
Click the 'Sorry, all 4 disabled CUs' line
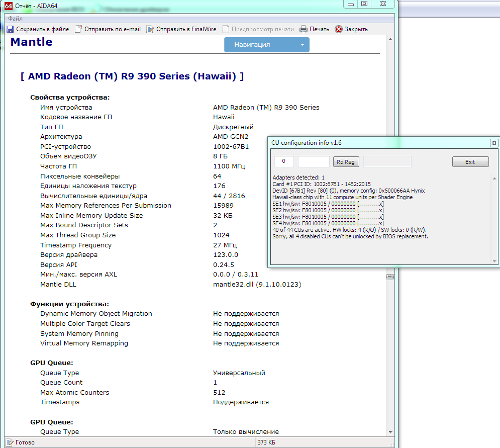(x=350, y=236)
